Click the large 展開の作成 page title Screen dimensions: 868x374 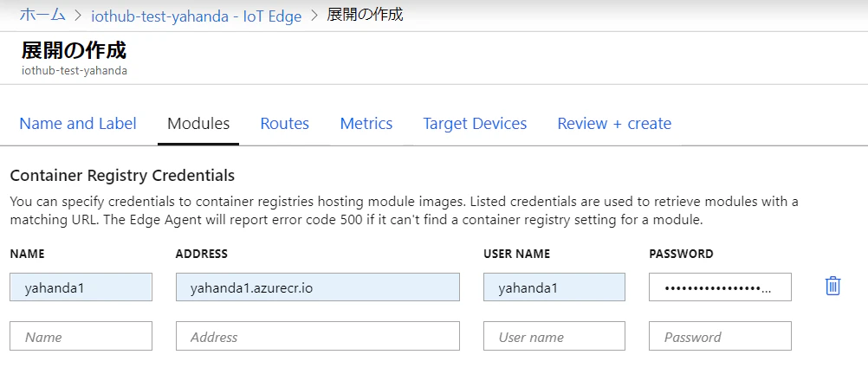click(x=74, y=50)
